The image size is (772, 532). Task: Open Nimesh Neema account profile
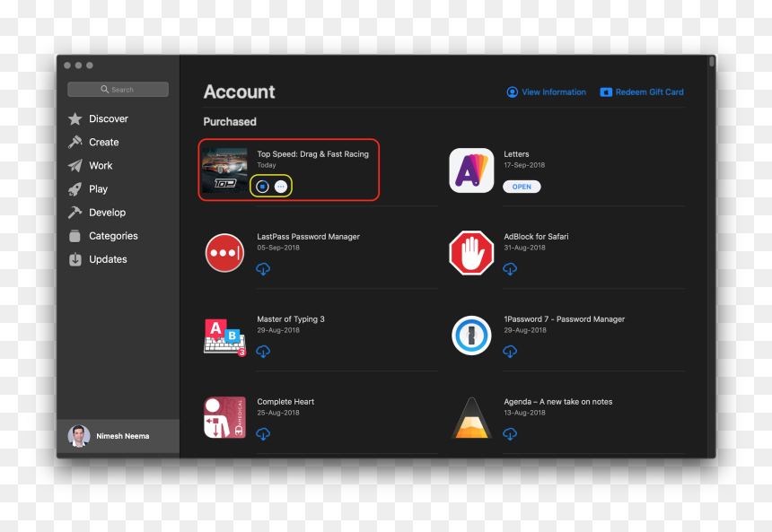click(x=118, y=436)
